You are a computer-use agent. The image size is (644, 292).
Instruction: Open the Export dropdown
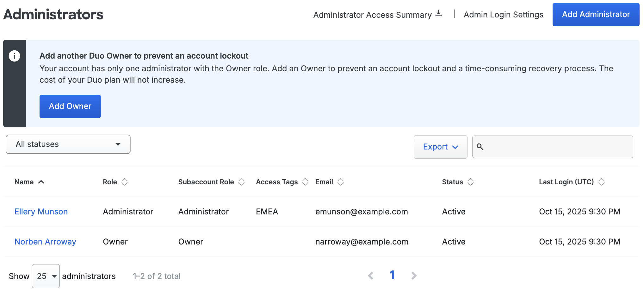pyautogui.click(x=440, y=147)
